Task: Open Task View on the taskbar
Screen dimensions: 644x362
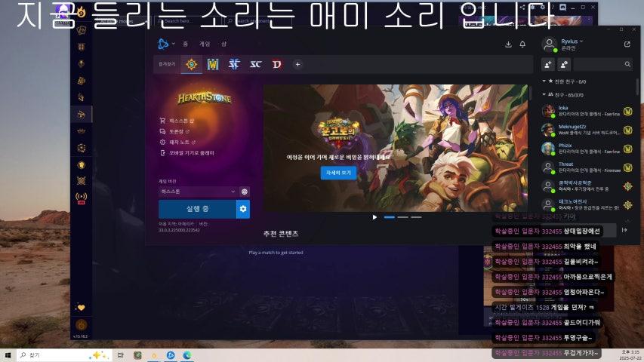Action: tap(120, 355)
